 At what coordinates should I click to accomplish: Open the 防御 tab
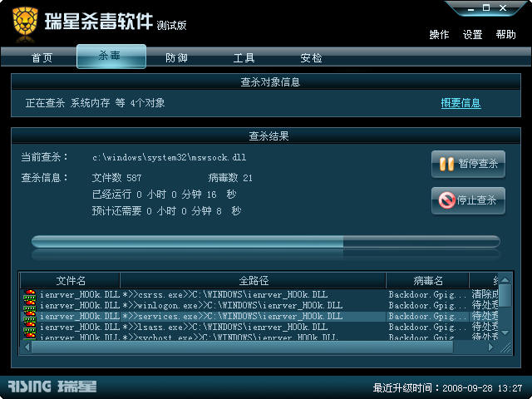click(176, 57)
